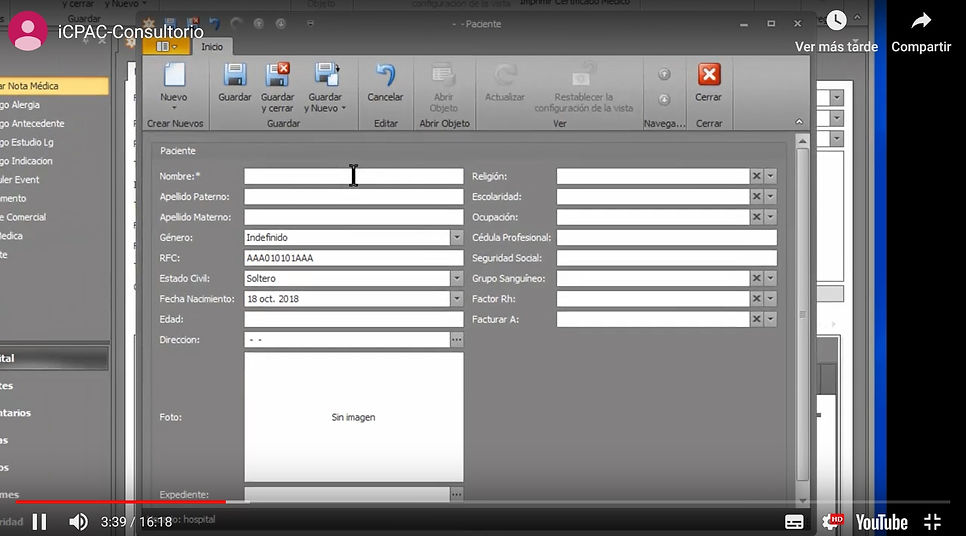Open the Fecha Nacimiento date picker arrow

coord(457,298)
